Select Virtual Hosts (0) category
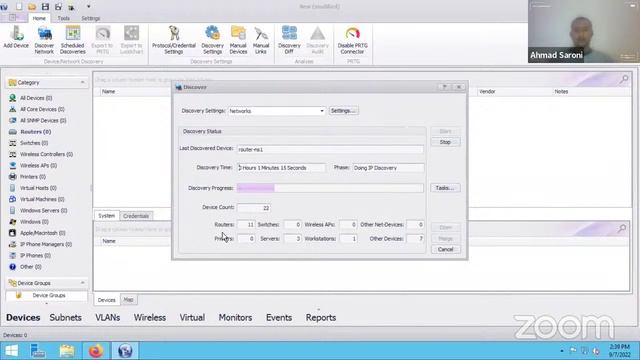Image resolution: width=640 pixels, height=360 pixels. click(x=38, y=188)
